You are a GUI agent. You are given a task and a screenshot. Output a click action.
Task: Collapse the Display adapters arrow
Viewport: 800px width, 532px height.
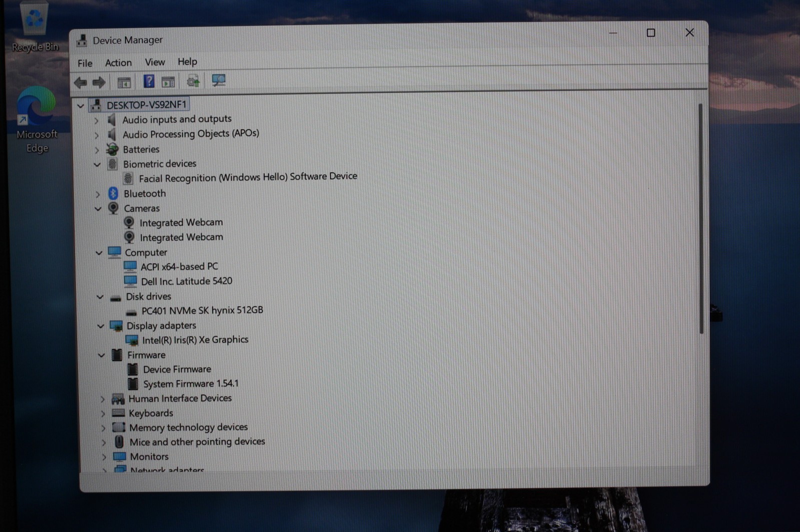coord(101,326)
